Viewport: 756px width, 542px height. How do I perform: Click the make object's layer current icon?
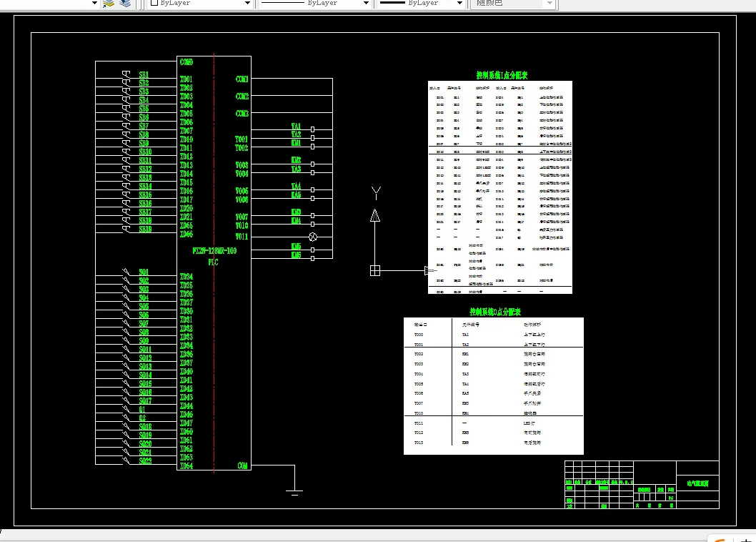tap(109, 4)
